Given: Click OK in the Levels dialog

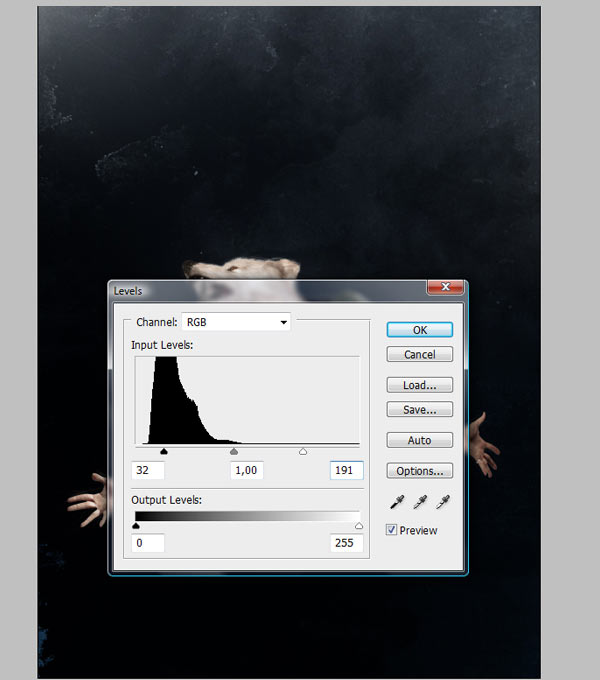Looking at the screenshot, I should point(420,330).
